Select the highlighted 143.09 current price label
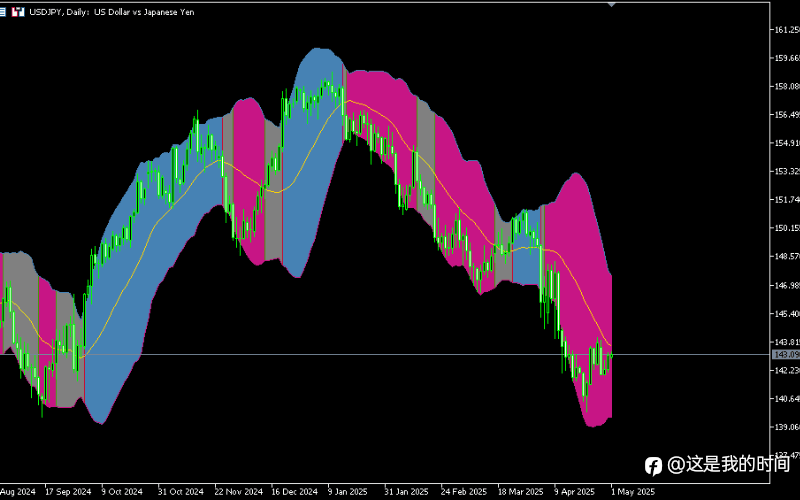 pyautogui.click(x=786, y=354)
